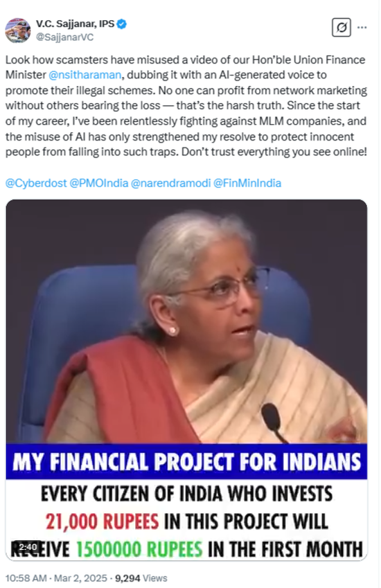Image resolution: width=381 pixels, height=588 pixels.
Task: Open V.C. Sajjanar's profile avatar
Action: 17,30
